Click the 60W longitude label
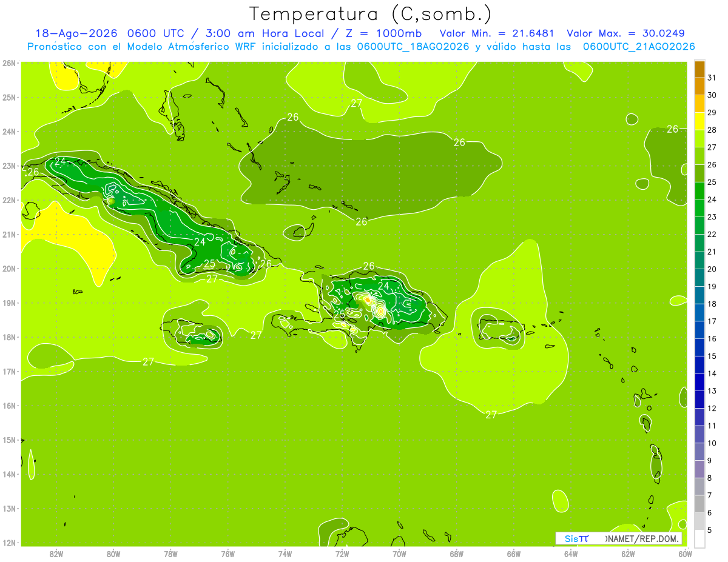Viewport: 728px width, 562px height. (686, 554)
